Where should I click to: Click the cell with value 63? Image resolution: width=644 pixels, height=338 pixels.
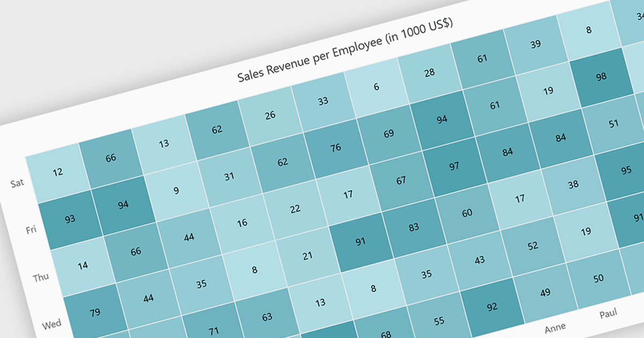pyautogui.click(x=267, y=317)
